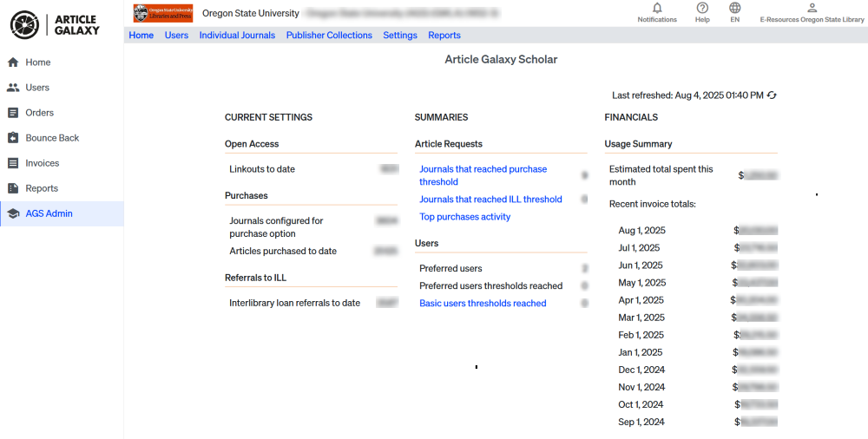
Task: Open the E-Resources user account icon
Action: point(812,8)
